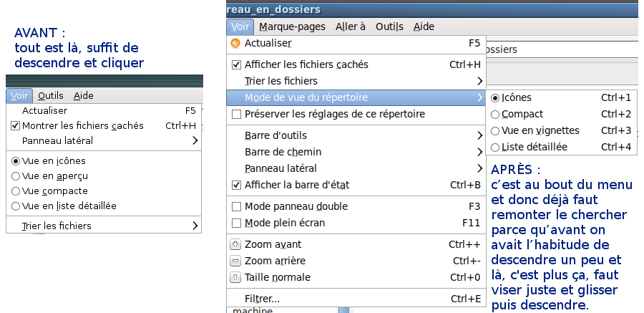Screen dimensions: 644x313
Task: Expand the Barre de chemin submenu
Action: click(356, 152)
